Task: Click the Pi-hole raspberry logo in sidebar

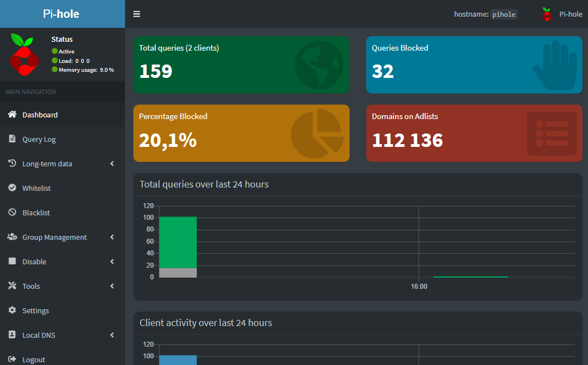Action: (24, 55)
